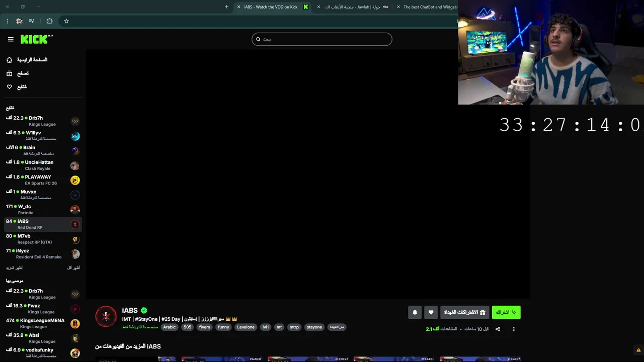Click vodkafunky's avatar icon
The height and width of the screenshot is (362, 644).
pyautogui.click(x=75, y=353)
